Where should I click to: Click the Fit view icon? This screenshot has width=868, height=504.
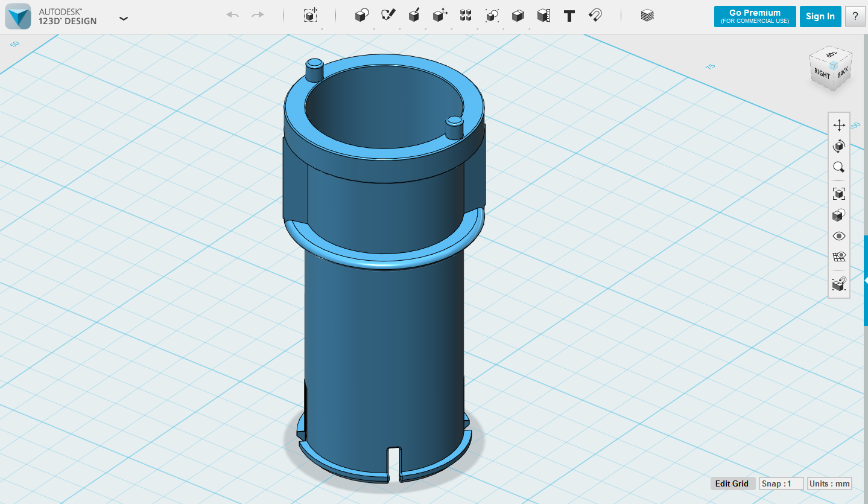[x=838, y=194]
